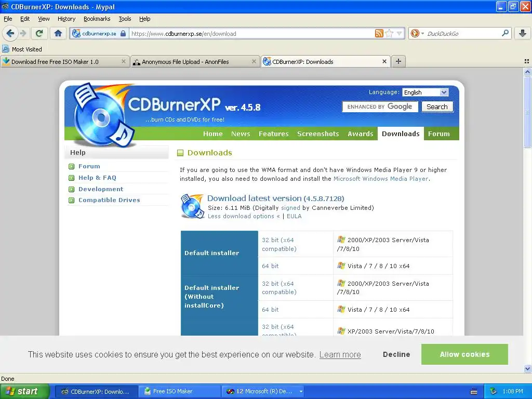
Task: Click the site Search button
Action: (437, 107)
